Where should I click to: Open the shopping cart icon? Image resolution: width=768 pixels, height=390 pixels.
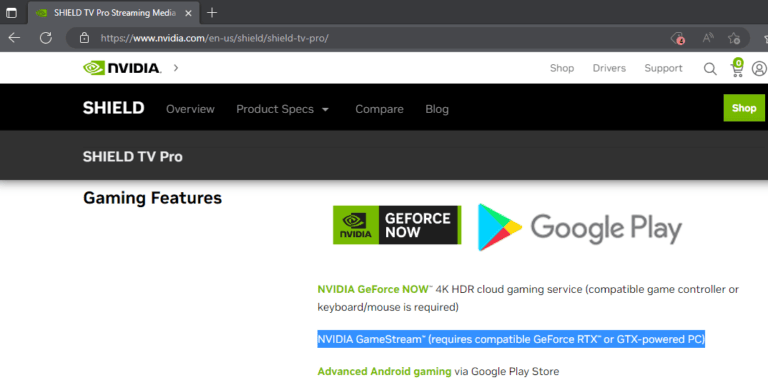click(737, 68)
